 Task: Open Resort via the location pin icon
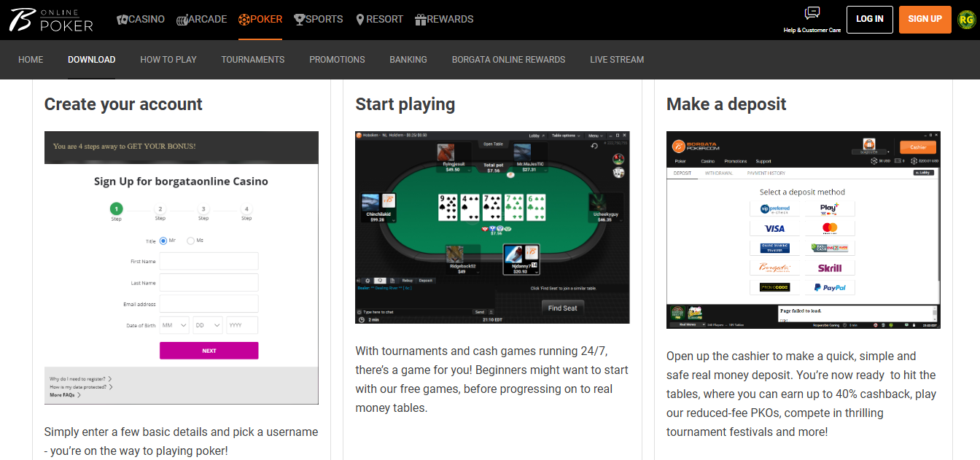point(360,20)
